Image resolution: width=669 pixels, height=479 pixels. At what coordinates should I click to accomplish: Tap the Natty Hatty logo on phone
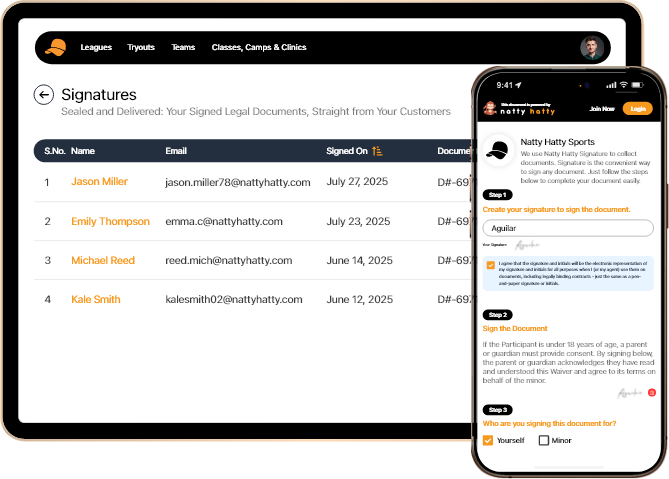tap(519, 109)
